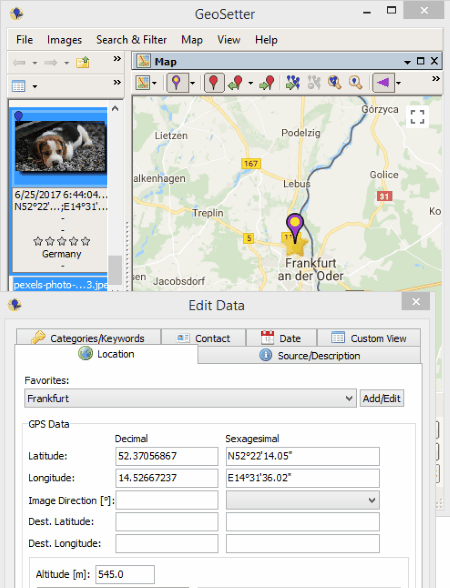Viewport: 450px width, 588px height.
Task: Click the pin with left green arrow icon
Action: click(x=236, y=82)
